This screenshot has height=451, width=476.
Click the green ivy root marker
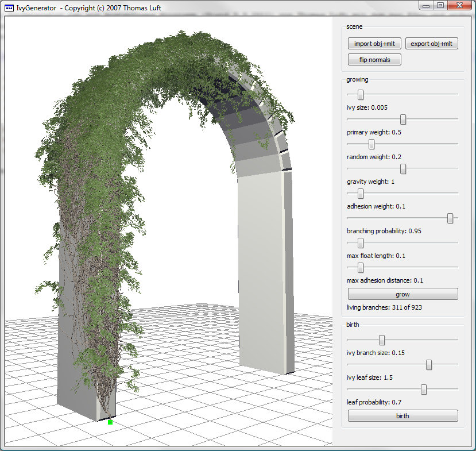pos(110,422)
